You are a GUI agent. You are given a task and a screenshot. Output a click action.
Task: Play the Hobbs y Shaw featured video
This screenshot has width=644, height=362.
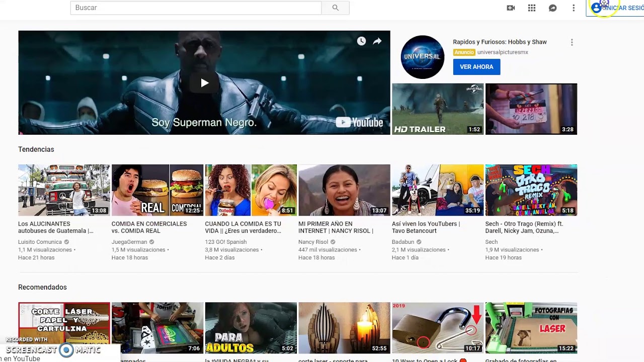click(204, 83)
